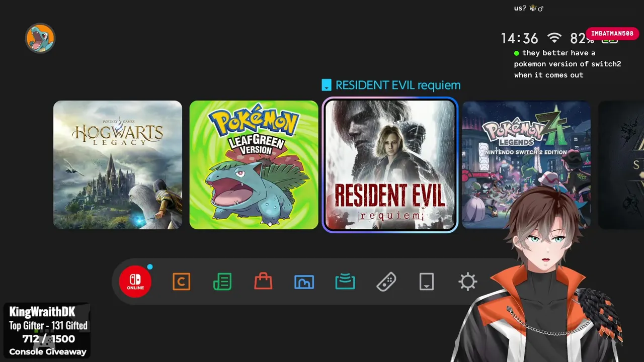Select the Hogwarts Legacy game tile

tap(118, 165)
